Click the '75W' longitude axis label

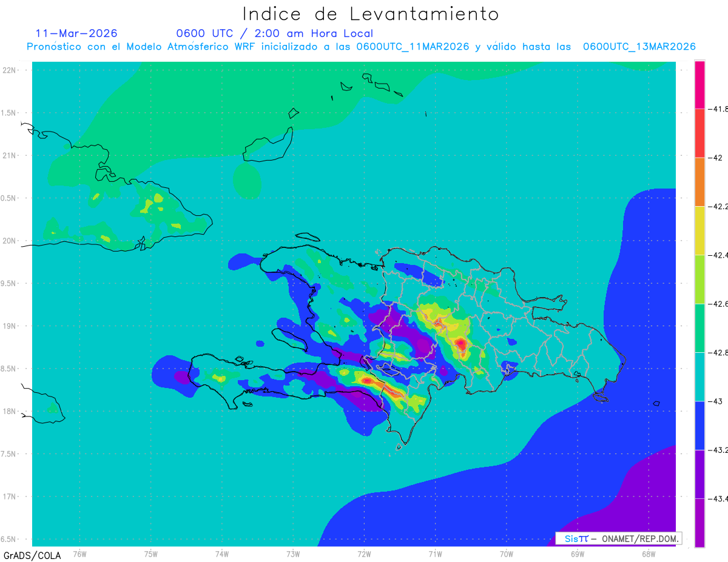tap(151, 553)
